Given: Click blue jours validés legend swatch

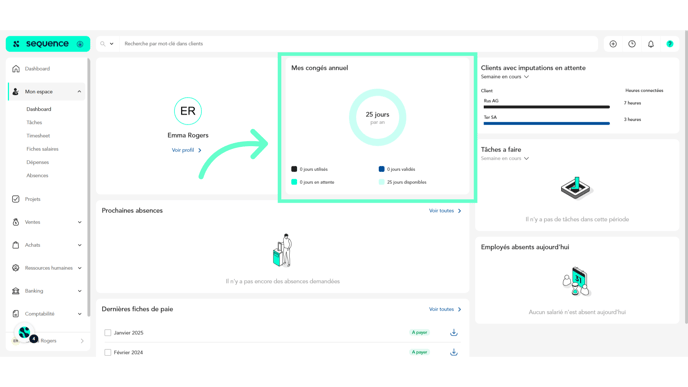Looking at the screenshot, I should 381,169.
